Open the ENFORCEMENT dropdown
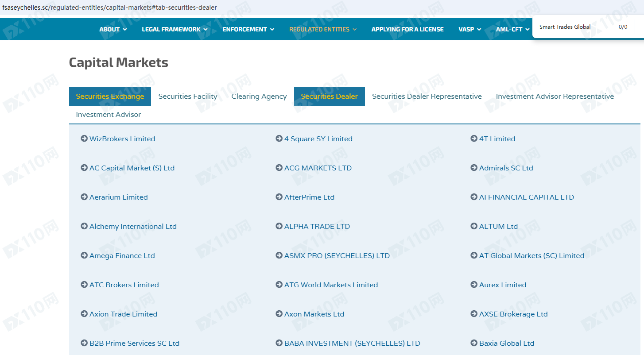This screenshot has height=355, width=644. click(248, 29)
